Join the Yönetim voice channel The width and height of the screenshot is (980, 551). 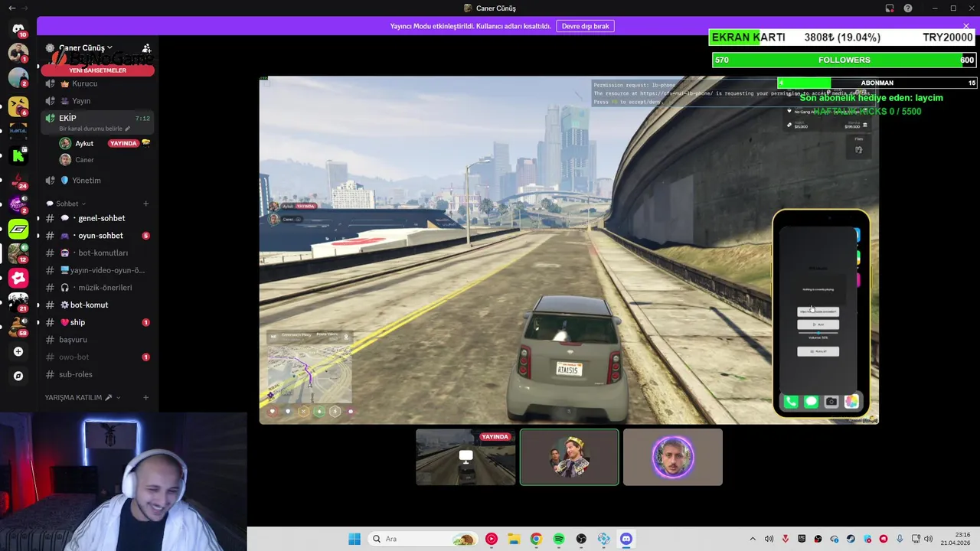click(x=98, y=181)
